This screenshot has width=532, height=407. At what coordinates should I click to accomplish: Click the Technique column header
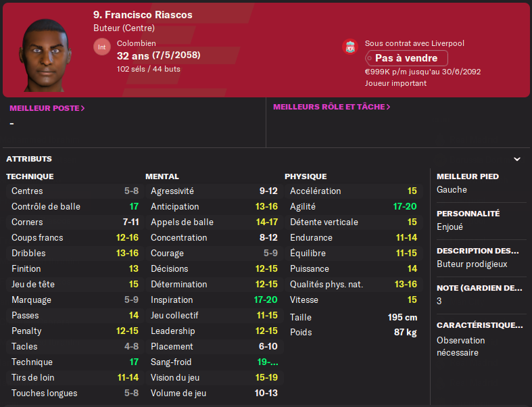pyautogui.click(x=30, y=176)
